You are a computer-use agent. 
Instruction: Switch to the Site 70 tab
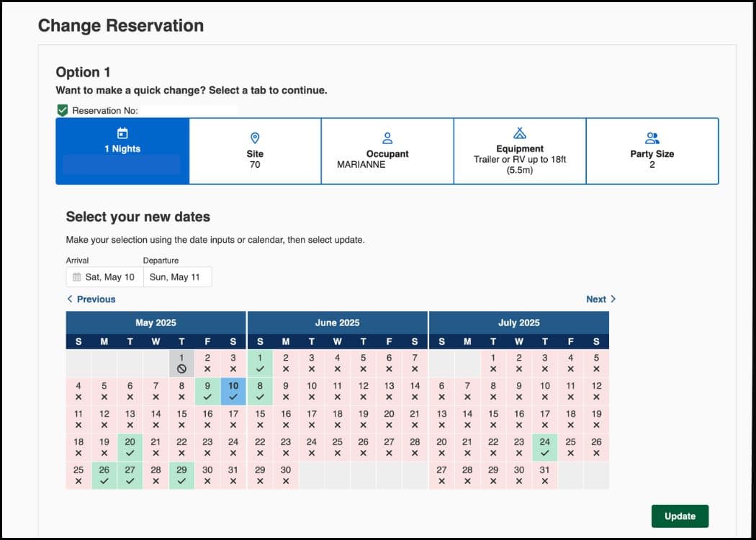point(255,151)
